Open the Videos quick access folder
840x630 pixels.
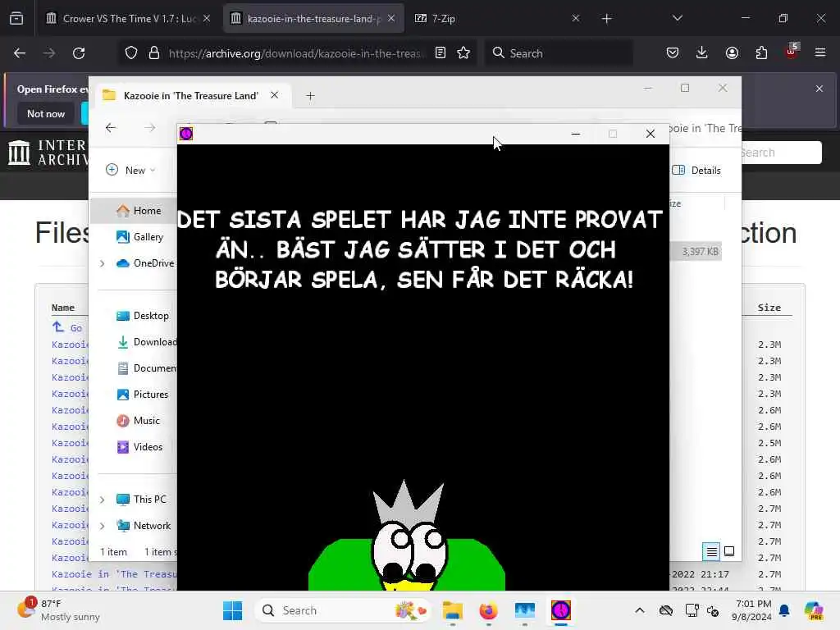pos(139,447)
